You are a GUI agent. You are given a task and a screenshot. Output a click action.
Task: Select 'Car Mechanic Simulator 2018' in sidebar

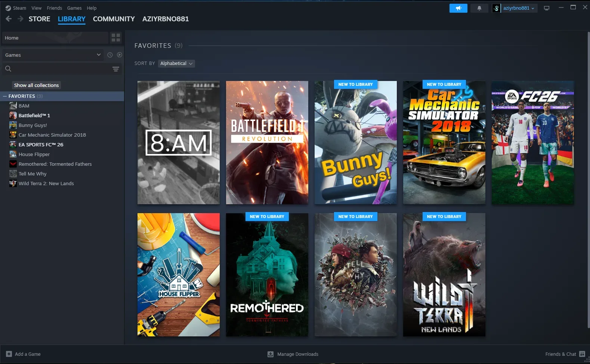click(52, 135)
